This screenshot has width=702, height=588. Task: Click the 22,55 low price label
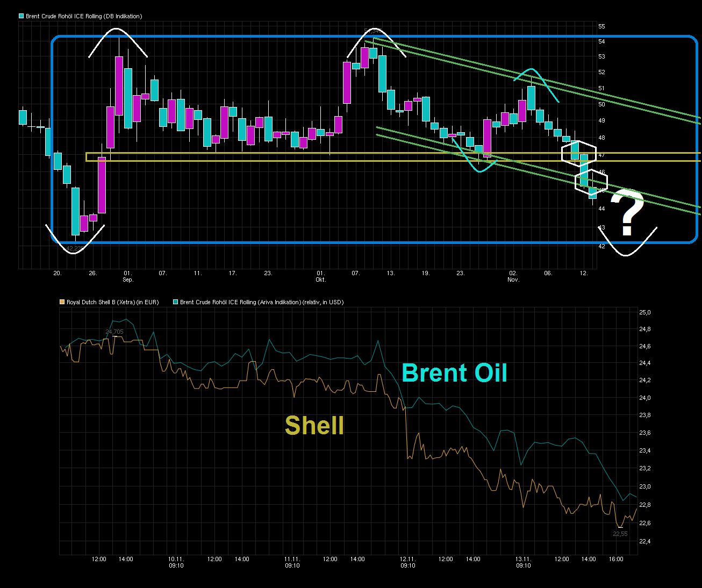(x=620, y=534)
